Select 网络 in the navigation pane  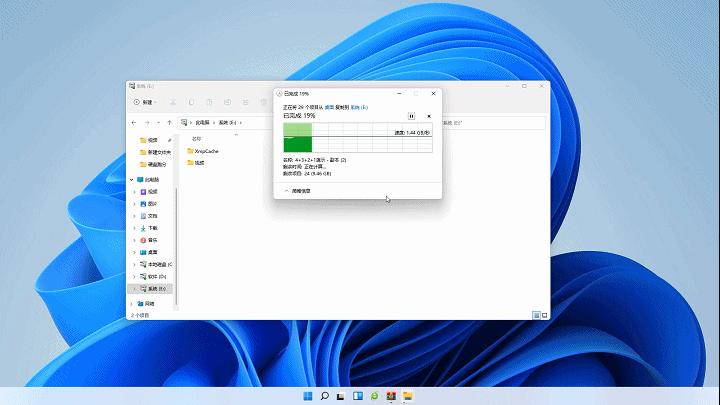[x=146, y=304]
